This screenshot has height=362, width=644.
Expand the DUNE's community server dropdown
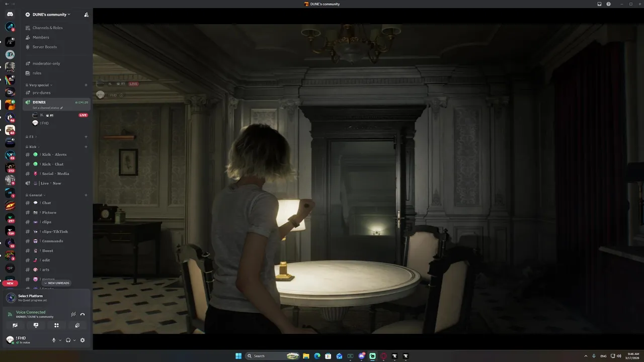point(51,15)
